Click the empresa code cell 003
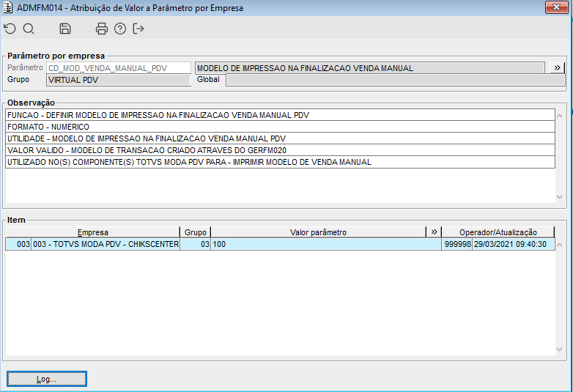Image resolution: width=573 pixels, height=392 pixels. [x=18, y=244]
